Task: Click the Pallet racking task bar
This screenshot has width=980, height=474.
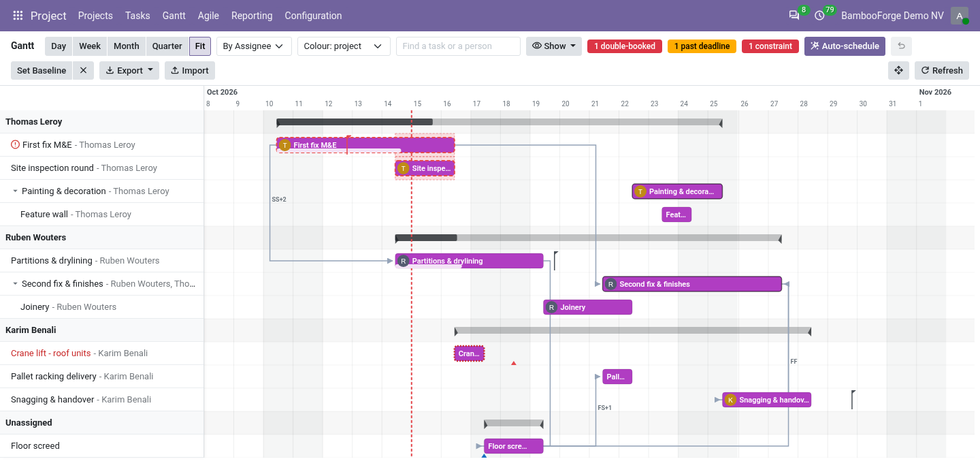Action: [x=617, y=377]
